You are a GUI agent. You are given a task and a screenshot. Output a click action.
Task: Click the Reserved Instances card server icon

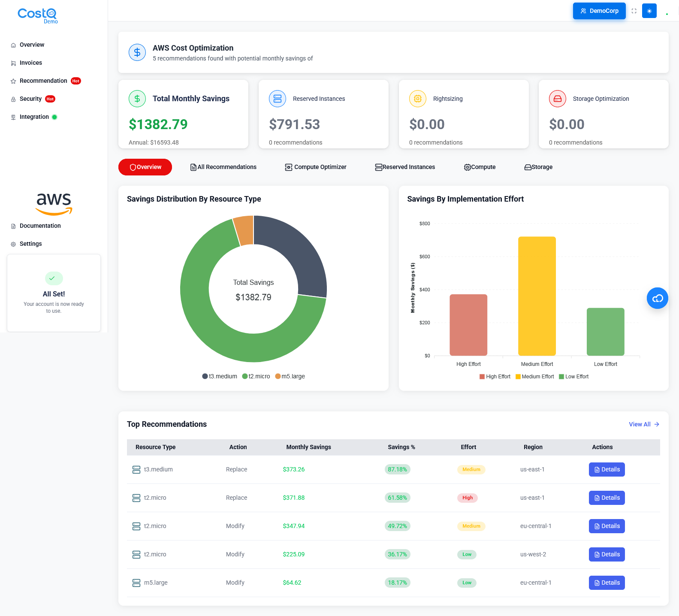pyautogui.click(x=278, y=99)
